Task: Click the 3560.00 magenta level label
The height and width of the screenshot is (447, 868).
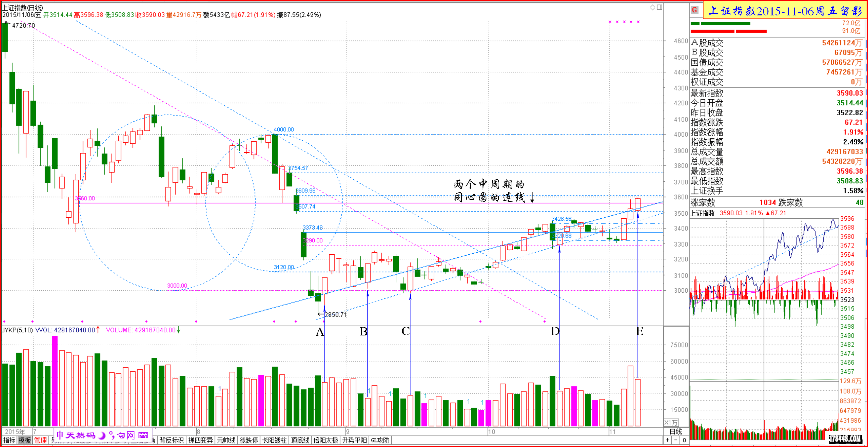Action: (85, 198)
